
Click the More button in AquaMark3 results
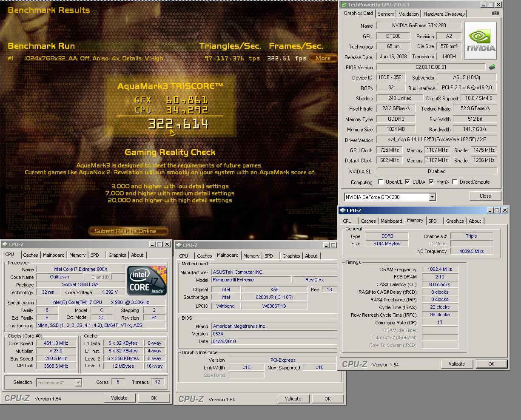pos(323,58)
